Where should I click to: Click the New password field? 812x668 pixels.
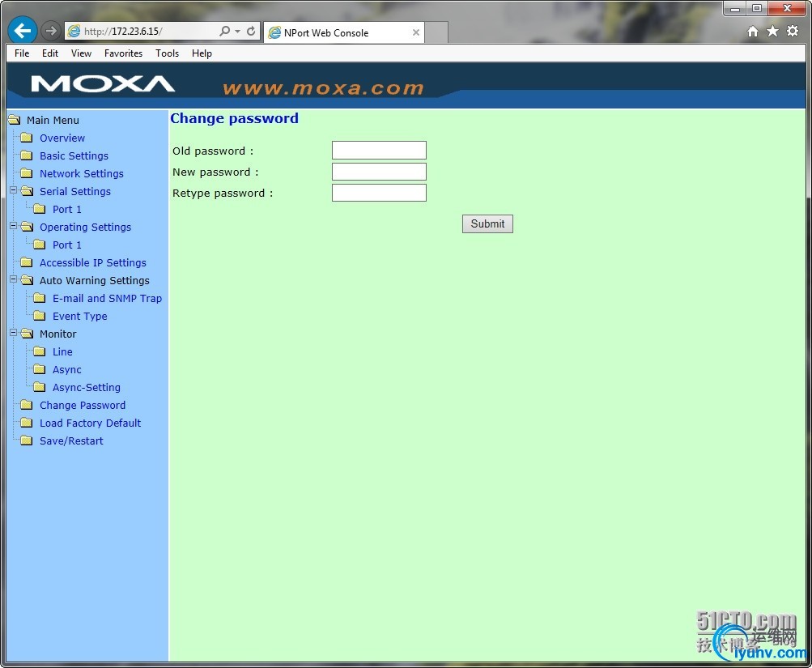click(x=379, y=172)
